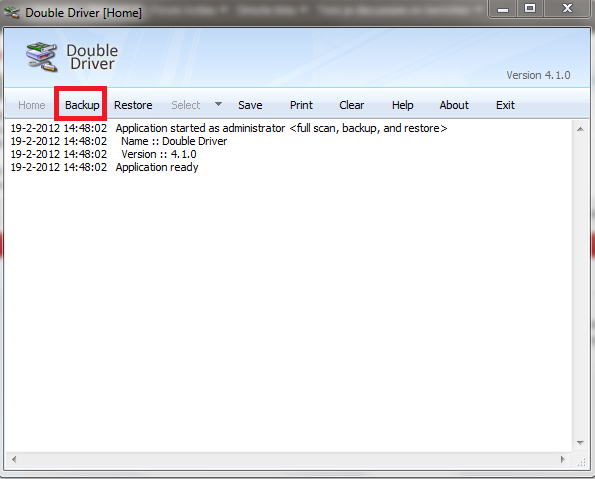Open the Backup section
This screenshot has height=479, width=595.
pyautogui.click(x=82, y=105)
